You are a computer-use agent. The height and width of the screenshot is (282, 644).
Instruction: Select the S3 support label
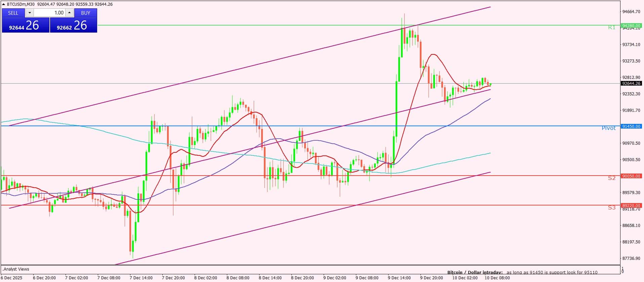point(612,207)
